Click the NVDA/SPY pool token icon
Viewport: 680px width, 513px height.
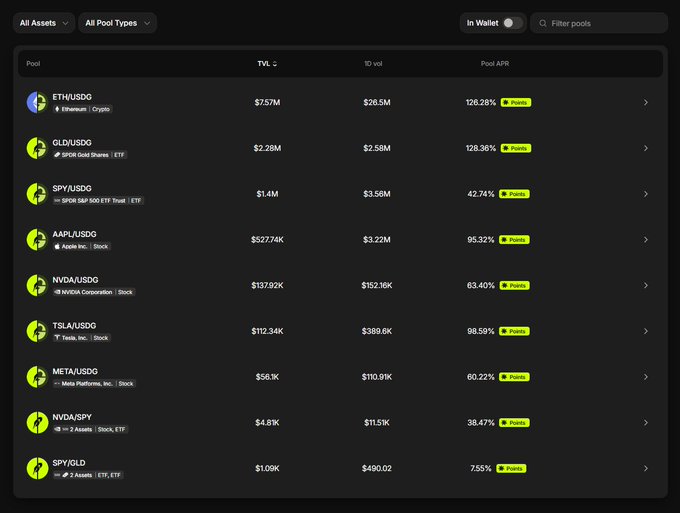click(37, 423)
